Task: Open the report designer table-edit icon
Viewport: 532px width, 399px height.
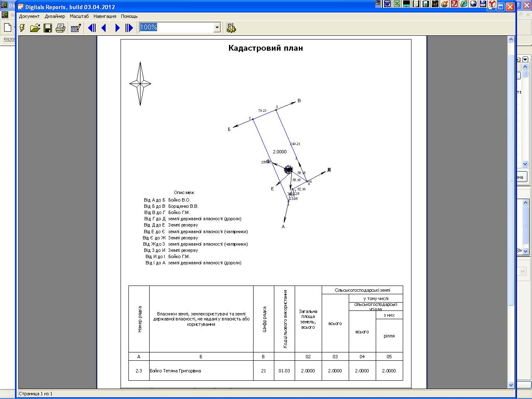Action: point(76,28)
